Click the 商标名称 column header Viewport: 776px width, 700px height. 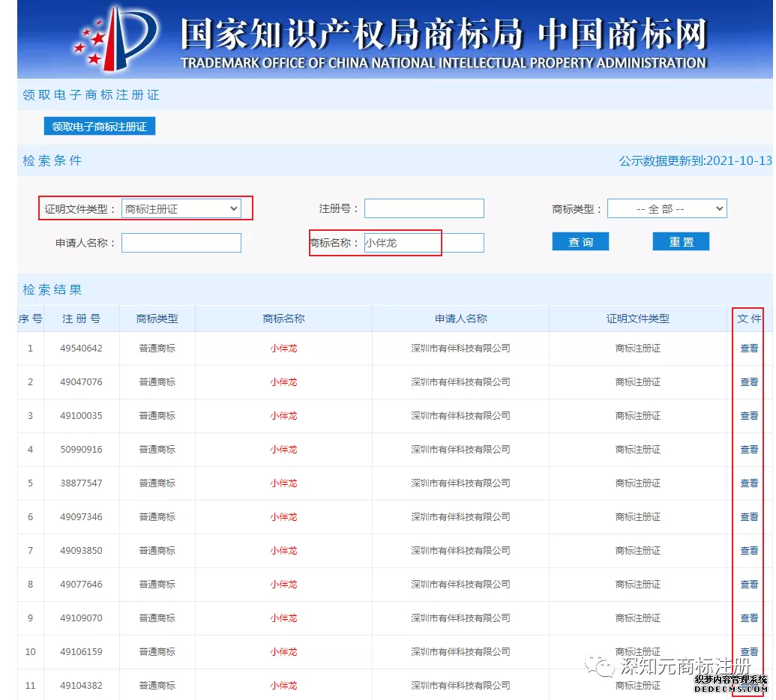coord(283,319)
